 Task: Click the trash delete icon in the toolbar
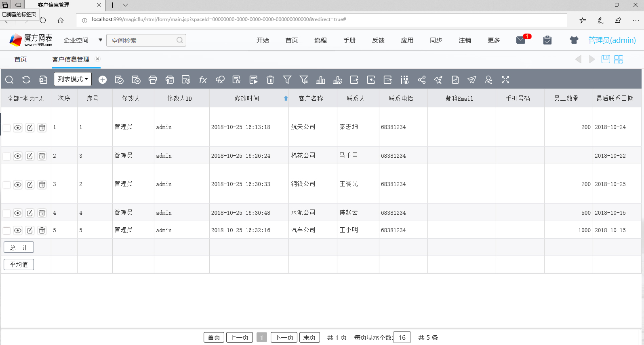270,80
